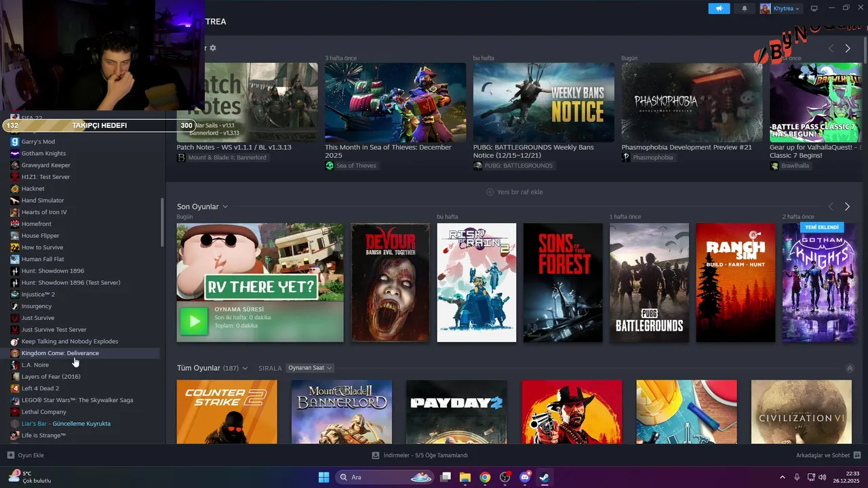Advance the news shelf with right arrow
Image resolution: width=868 pixels, height=488 pixels.
coord(847,49)
